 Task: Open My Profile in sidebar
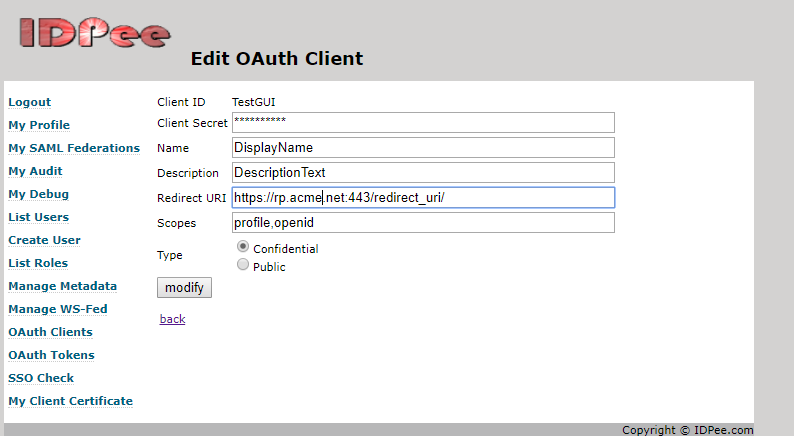39,125
